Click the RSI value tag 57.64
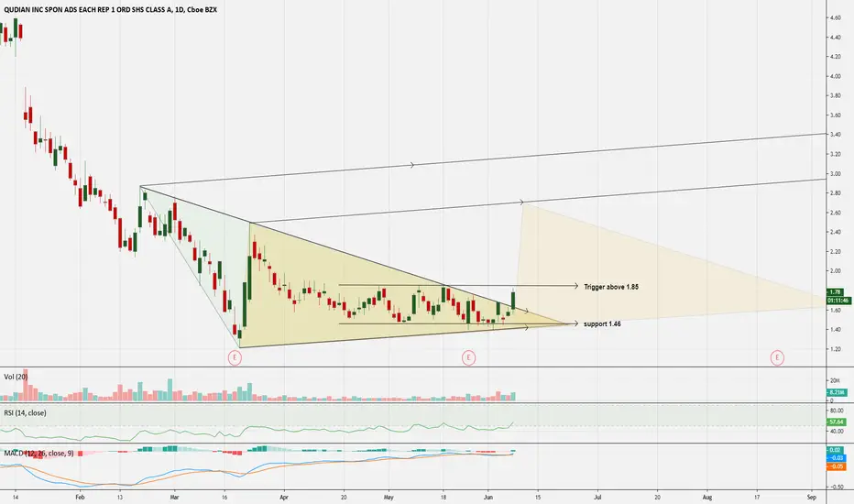854x504 pixels. tap(836, 422)
